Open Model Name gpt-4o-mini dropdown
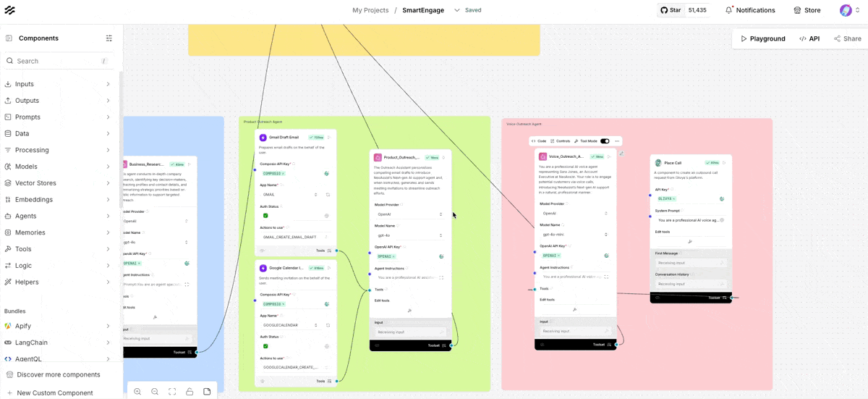 [x=575, y=235]
